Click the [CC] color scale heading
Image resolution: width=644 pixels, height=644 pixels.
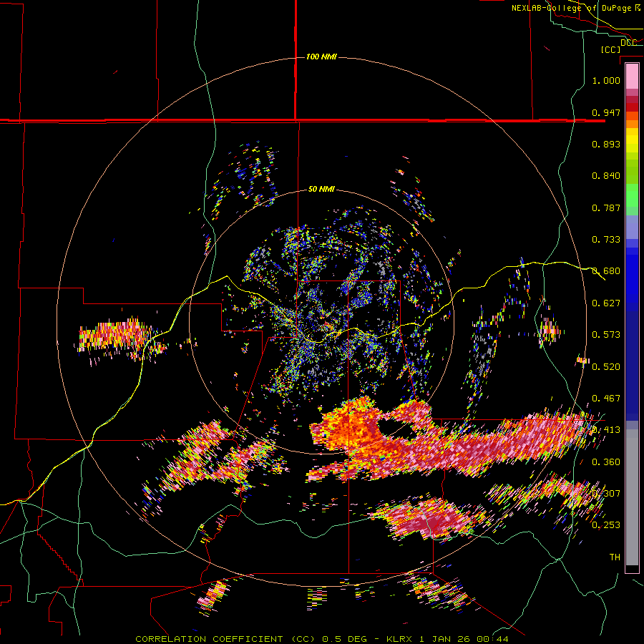(x=610, y=49)
